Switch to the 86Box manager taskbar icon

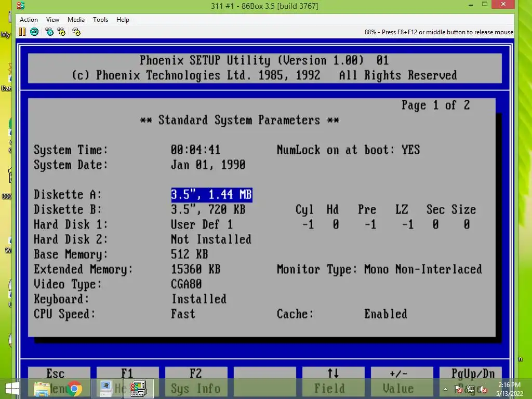coord(106,389)
